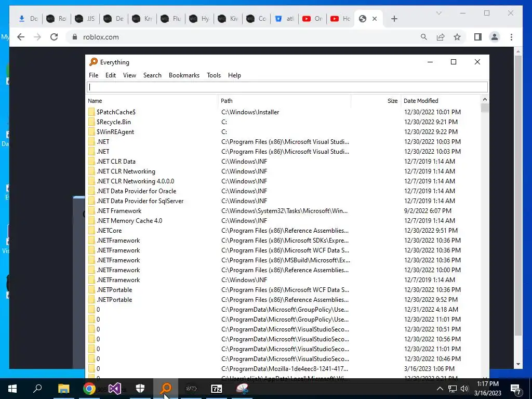Click the date 9/2/2022 6:07 PM
The image size is (532, 399).
[428, 211]
